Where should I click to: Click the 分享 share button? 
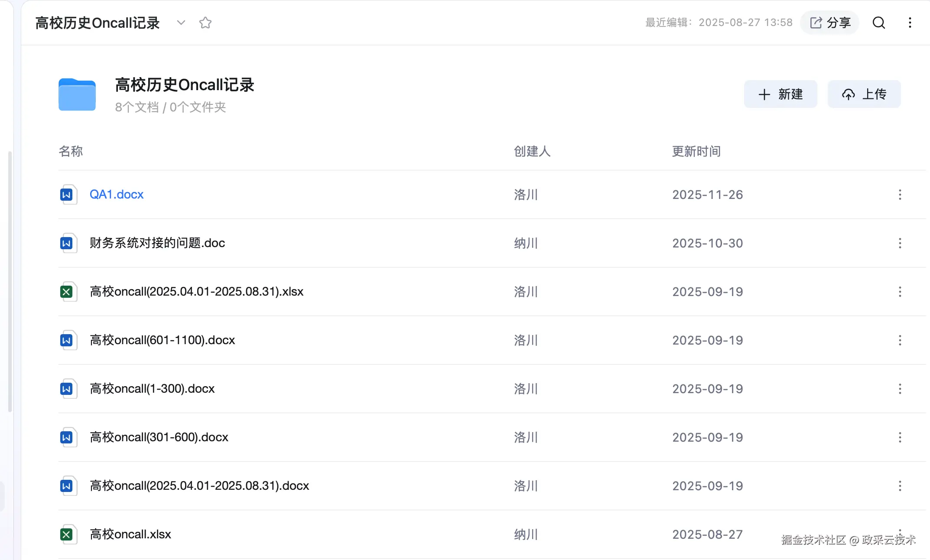click(x=830, y=23)
